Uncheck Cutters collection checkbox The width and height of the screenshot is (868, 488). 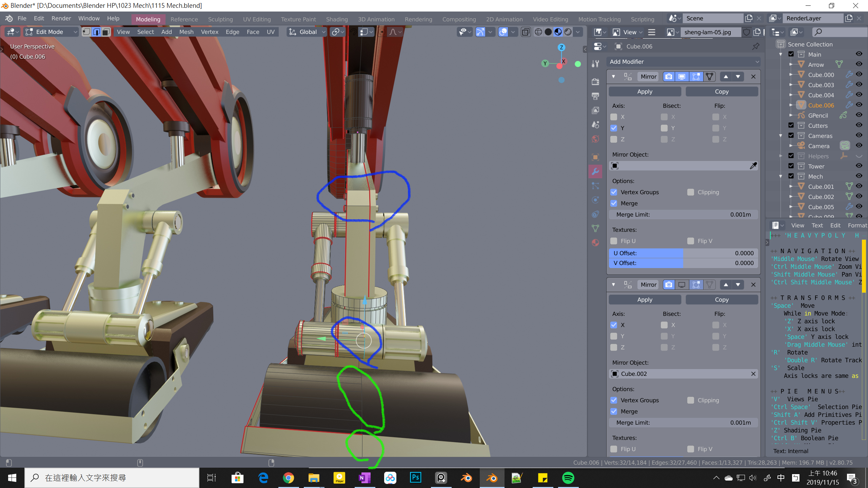(x=791, y=125)
